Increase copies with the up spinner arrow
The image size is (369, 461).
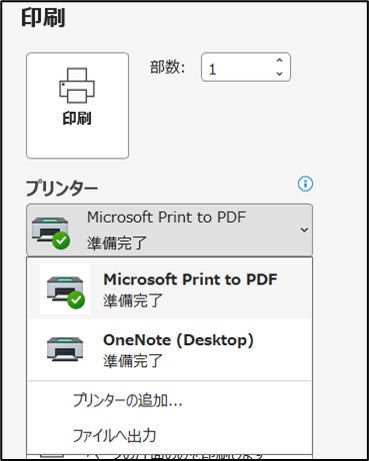pyautogui.click(x=279, y=60)
